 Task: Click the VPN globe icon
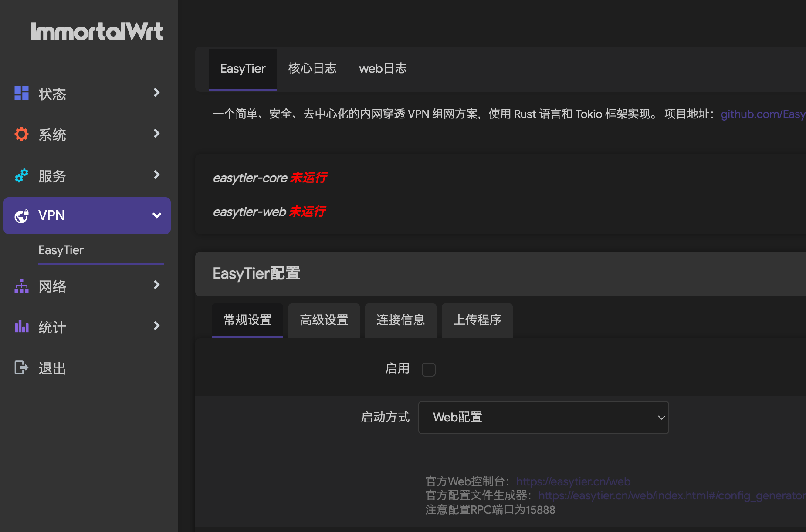[x=21, y=215]
